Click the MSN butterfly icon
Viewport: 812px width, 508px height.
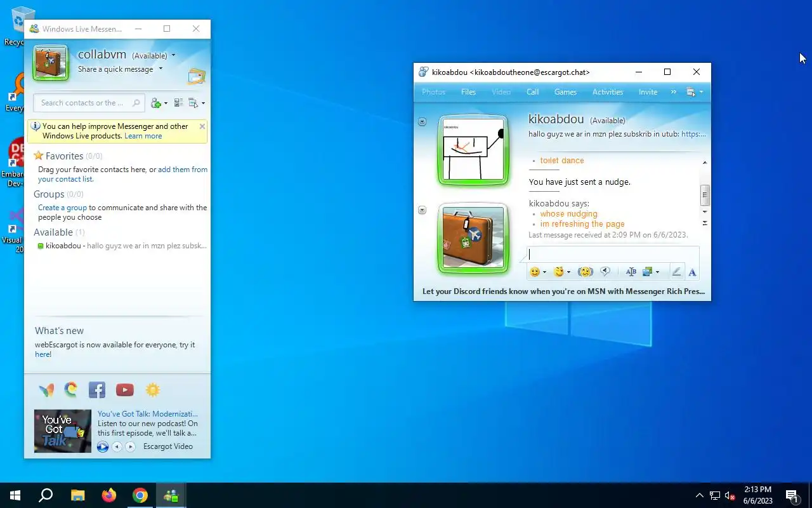[46, 390]
